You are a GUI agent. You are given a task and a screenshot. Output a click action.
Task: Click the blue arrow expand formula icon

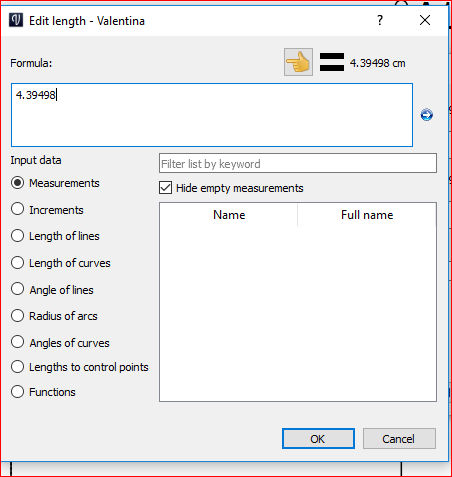point(427,115)
